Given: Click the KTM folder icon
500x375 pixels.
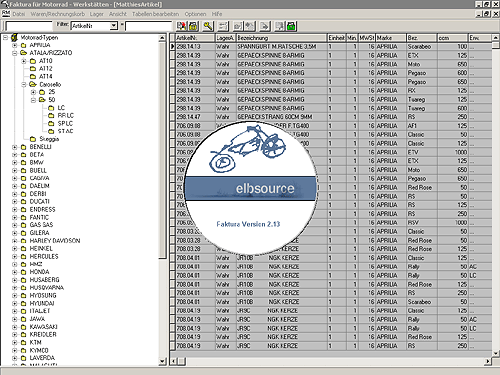Looking at the screenshot, I should click(23, 342).
